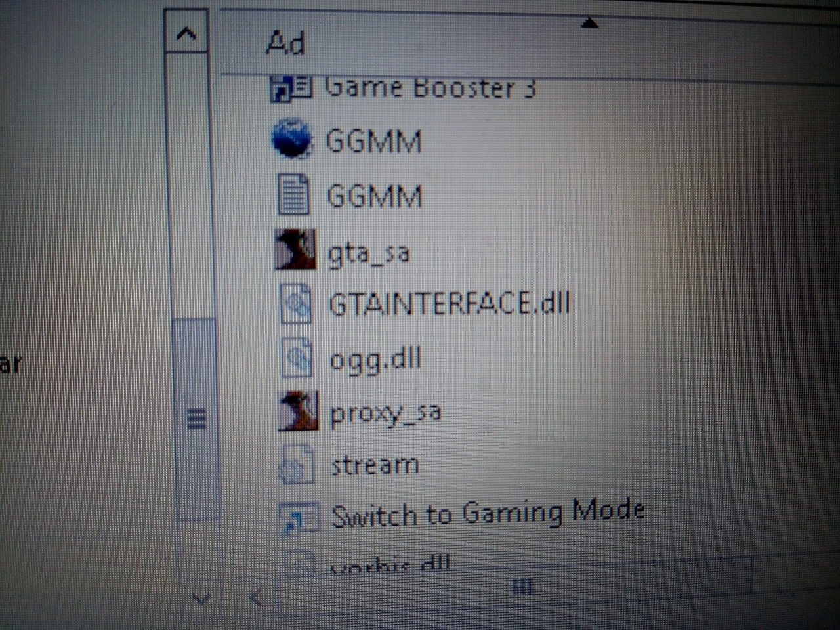Click the ogg.dll file icon
The height and width of the screenshot is (630, 840).
pos(297,358)
